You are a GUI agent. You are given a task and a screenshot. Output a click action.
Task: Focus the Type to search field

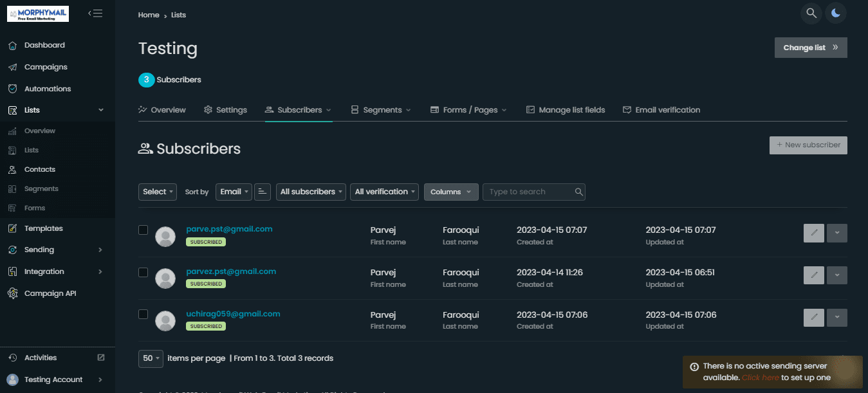point(534,192)
